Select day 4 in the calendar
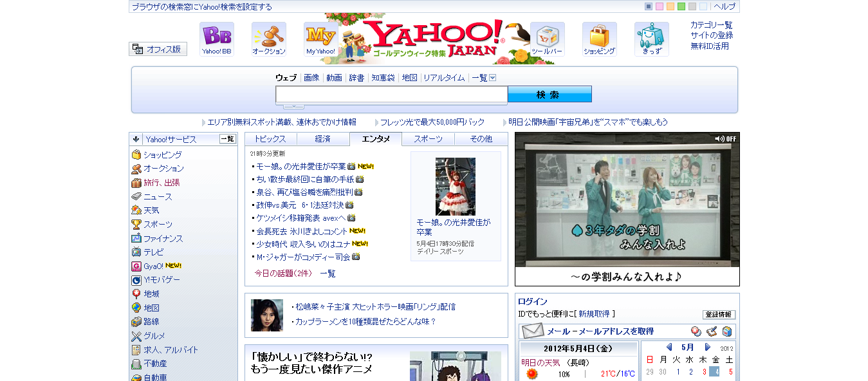This screenshot has width=868, height=381. point(714,372)
